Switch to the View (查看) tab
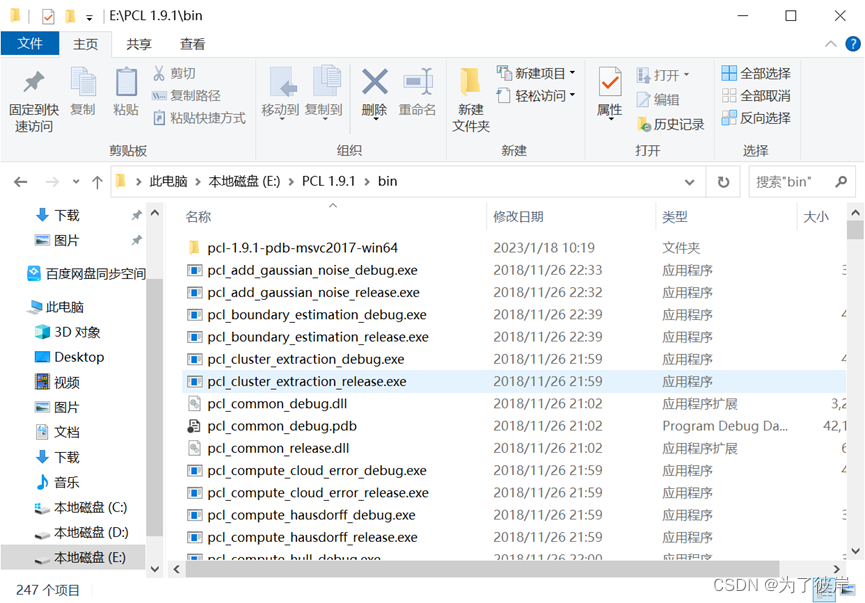 pos(193,44)
